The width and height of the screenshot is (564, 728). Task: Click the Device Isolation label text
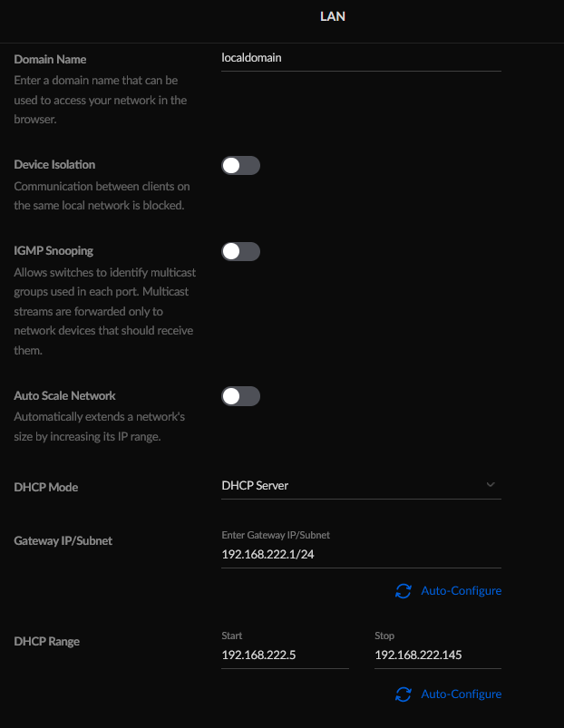54,165
